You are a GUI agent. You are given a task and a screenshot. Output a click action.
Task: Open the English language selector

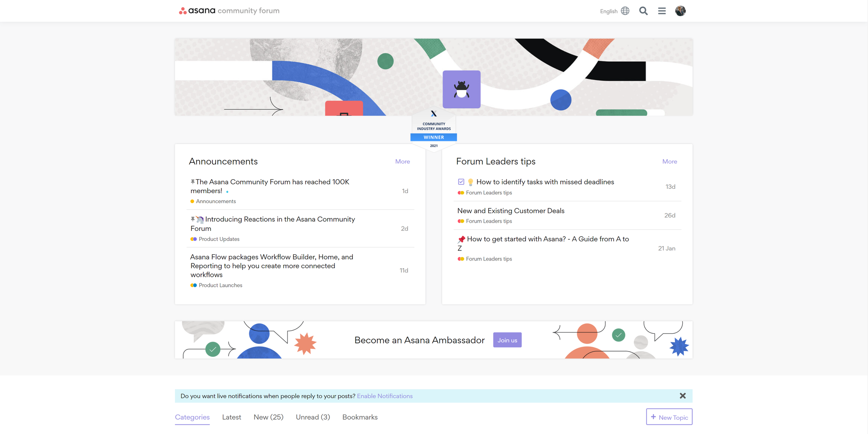pyautogui.click(x=608, y=11)
